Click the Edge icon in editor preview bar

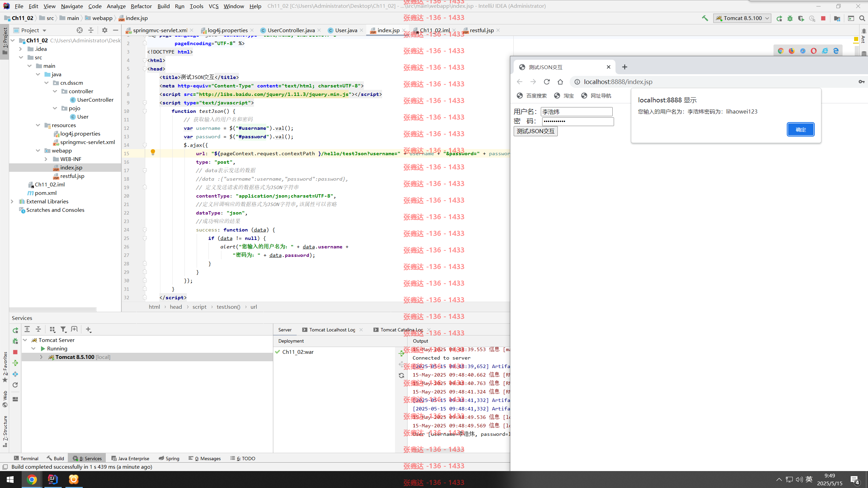(836, 51)
